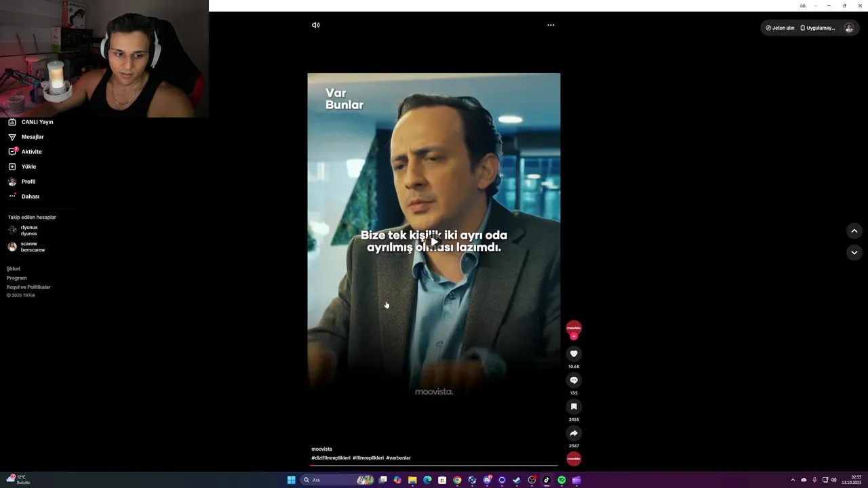Open Spotify from the taskbar
The height and width of the screenshot is (488, 868).
tap(561, 480)
